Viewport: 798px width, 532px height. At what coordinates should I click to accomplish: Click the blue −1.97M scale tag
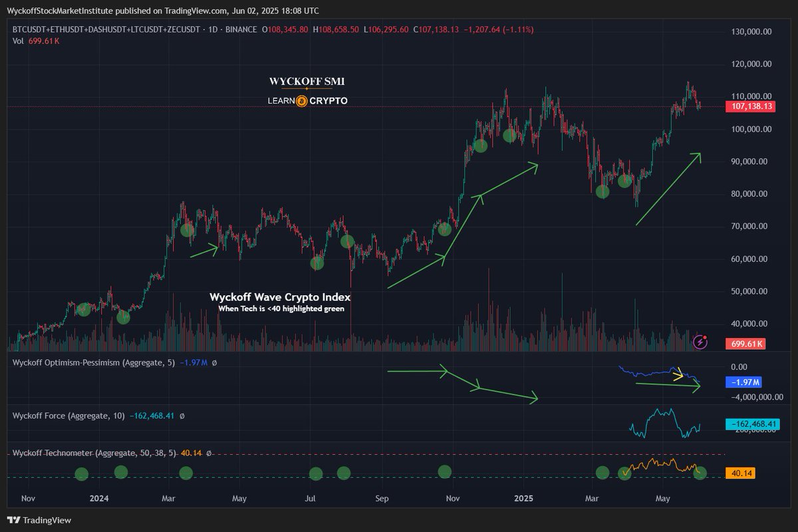pyautogui.click(x=745, y=382)
